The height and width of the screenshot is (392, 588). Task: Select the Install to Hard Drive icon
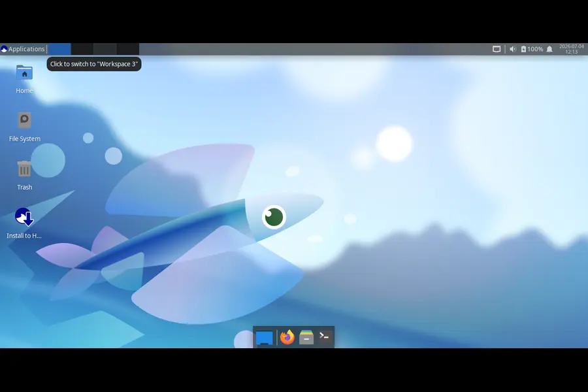point(24,223)
